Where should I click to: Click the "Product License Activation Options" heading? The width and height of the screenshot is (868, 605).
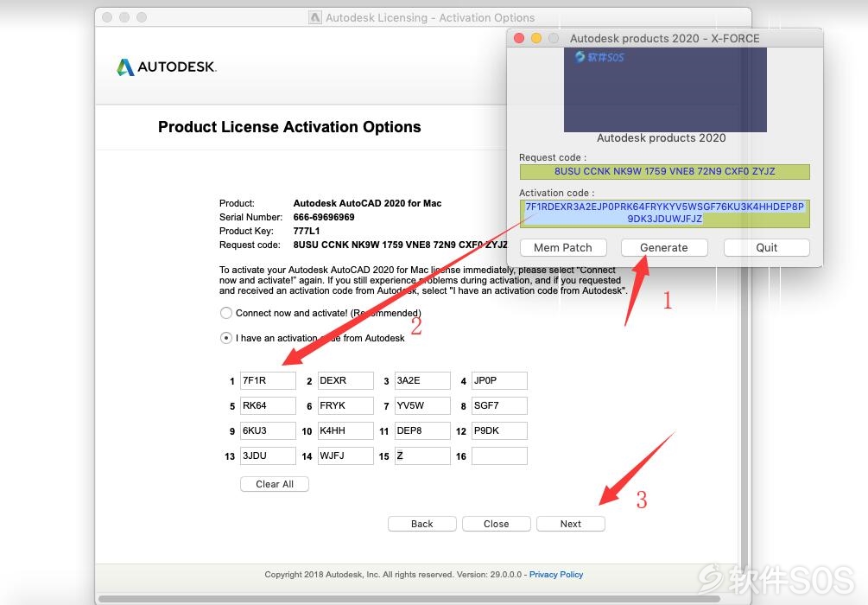coord(289,127)
